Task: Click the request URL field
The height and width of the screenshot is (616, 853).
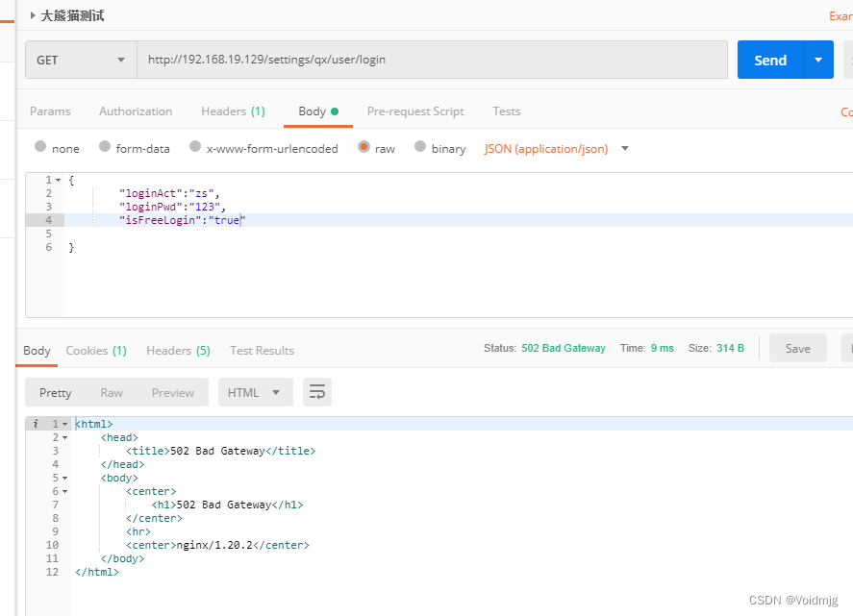Action: click(x=432, y=60)
